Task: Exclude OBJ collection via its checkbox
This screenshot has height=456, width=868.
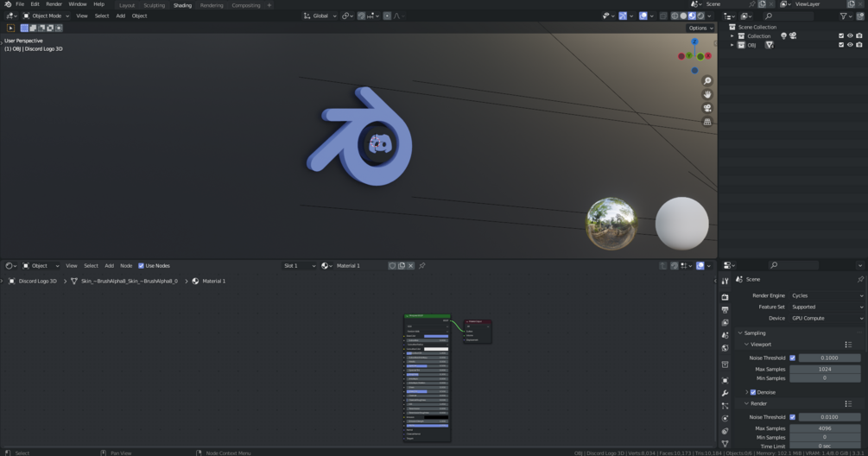Action: tap(841, 45)
